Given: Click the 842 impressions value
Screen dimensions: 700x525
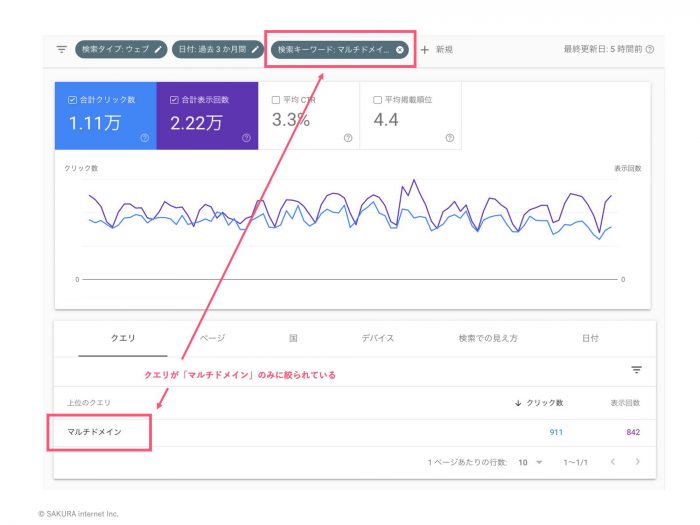Looking at the screenshot, I should (x=633, y=432).
